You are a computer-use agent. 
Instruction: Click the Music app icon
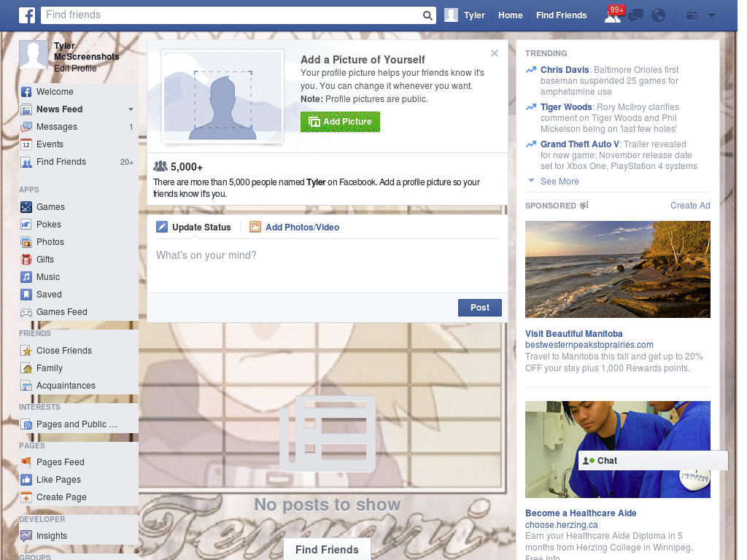coord(26,276)
